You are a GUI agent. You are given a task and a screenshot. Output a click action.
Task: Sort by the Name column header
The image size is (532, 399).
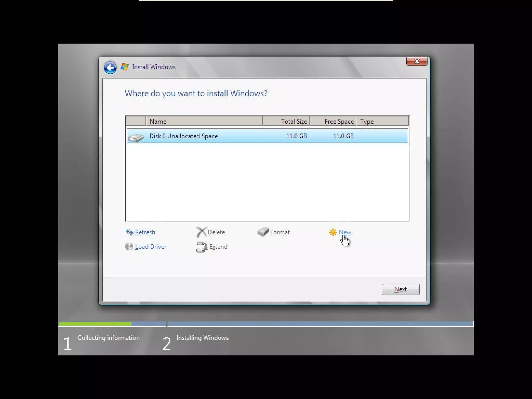[x=204, y=121]
